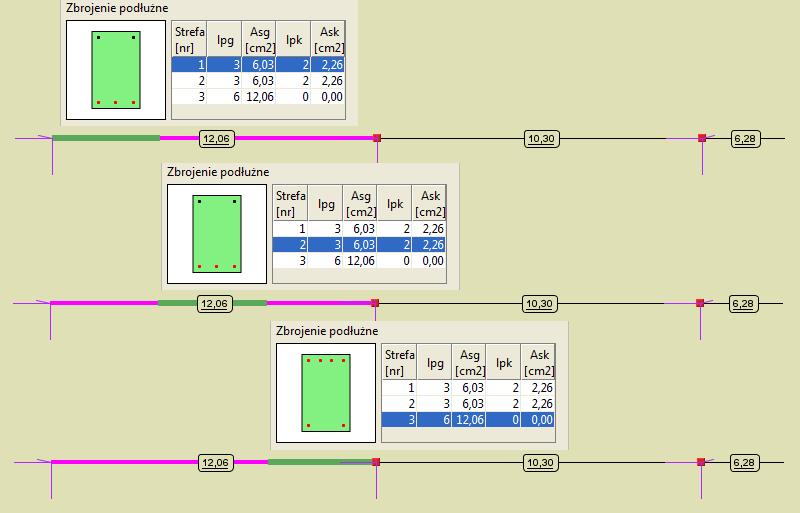Click 'Ask [cm2]' column header in top table
Screen dimensions: 800x513
(329, 39)
